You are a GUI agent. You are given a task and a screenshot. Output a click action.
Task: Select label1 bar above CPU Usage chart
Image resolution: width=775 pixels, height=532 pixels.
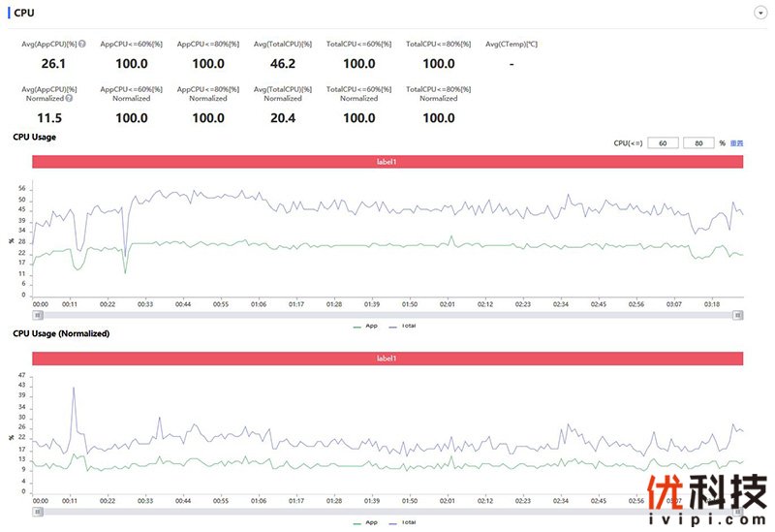tap(387, 162)
